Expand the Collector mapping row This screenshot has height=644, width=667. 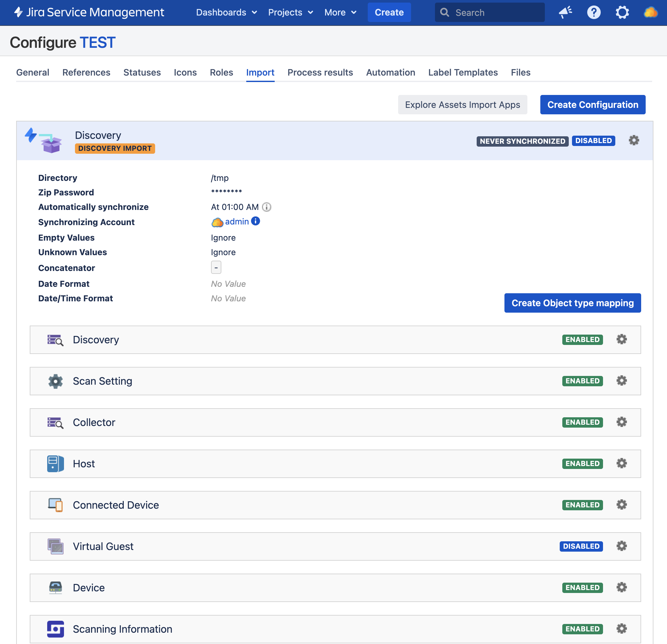point(335,423)
